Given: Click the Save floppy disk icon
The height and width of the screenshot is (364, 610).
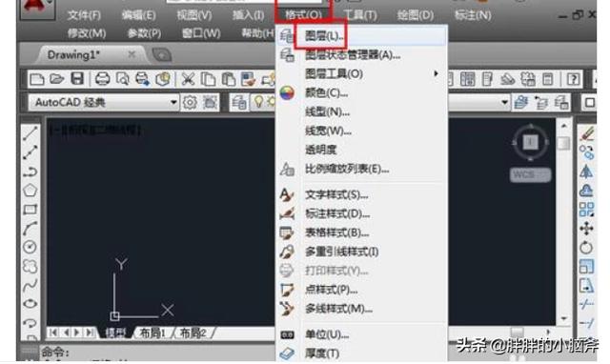Looking at the screenshot, I should tap(77, 79).
